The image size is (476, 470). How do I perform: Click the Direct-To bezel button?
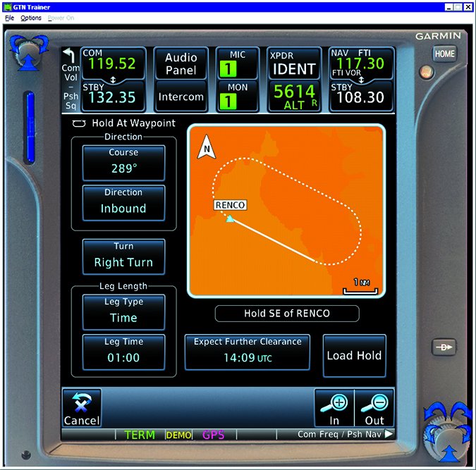point(445,347)
